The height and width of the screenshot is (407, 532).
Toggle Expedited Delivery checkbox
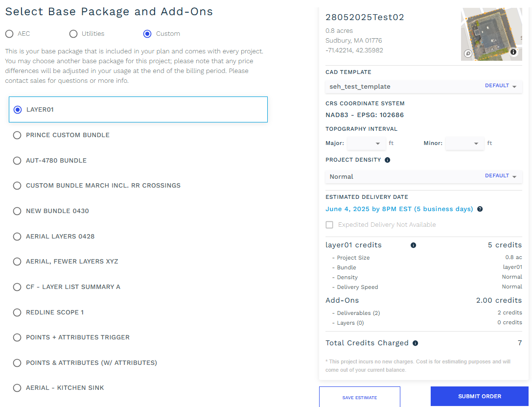coord(329,225)
